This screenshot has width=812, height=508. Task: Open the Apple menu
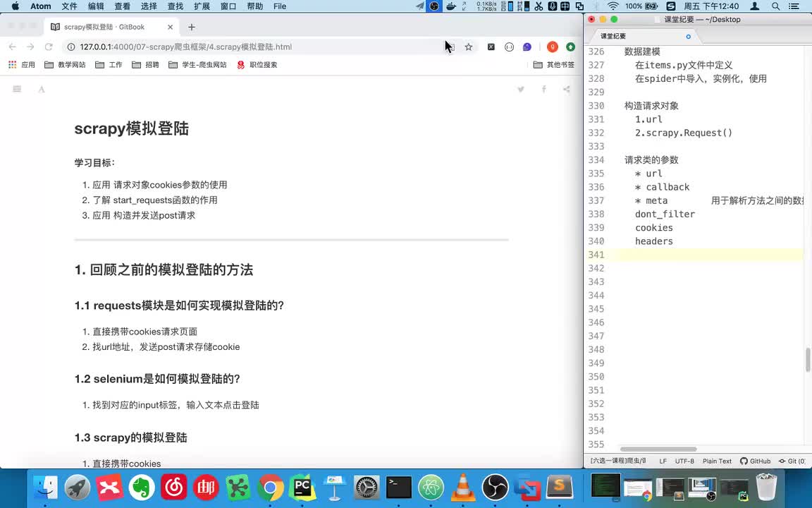pos(15,6)
